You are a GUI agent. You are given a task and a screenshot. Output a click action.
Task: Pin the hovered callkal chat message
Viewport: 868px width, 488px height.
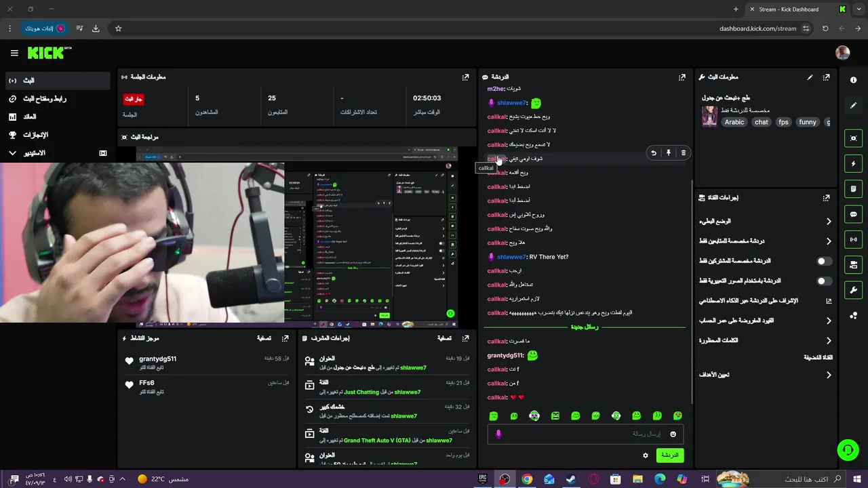669,153
